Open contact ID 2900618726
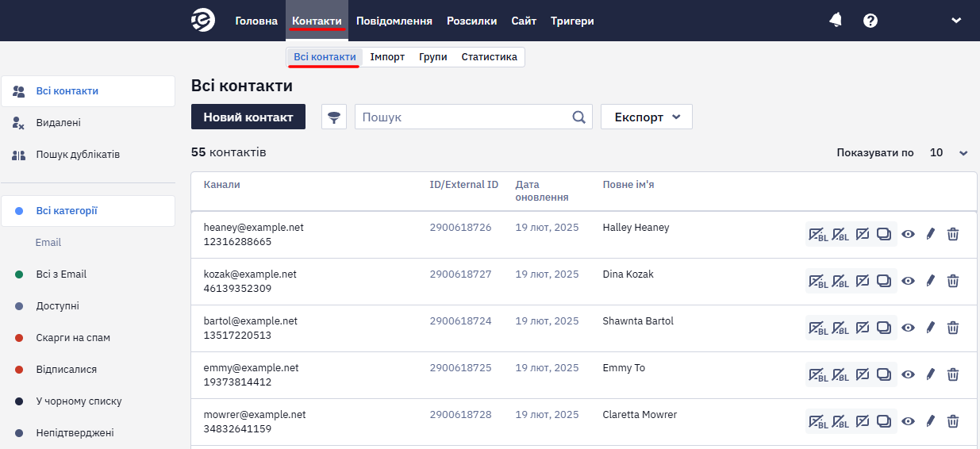This screenshot has width=980, height=449. tap(460, 228)
